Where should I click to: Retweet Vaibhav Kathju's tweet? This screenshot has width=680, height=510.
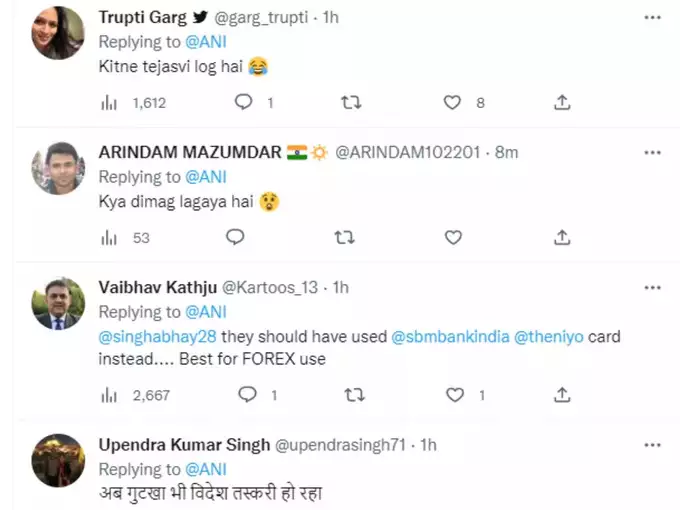click(x=353, y=395)
